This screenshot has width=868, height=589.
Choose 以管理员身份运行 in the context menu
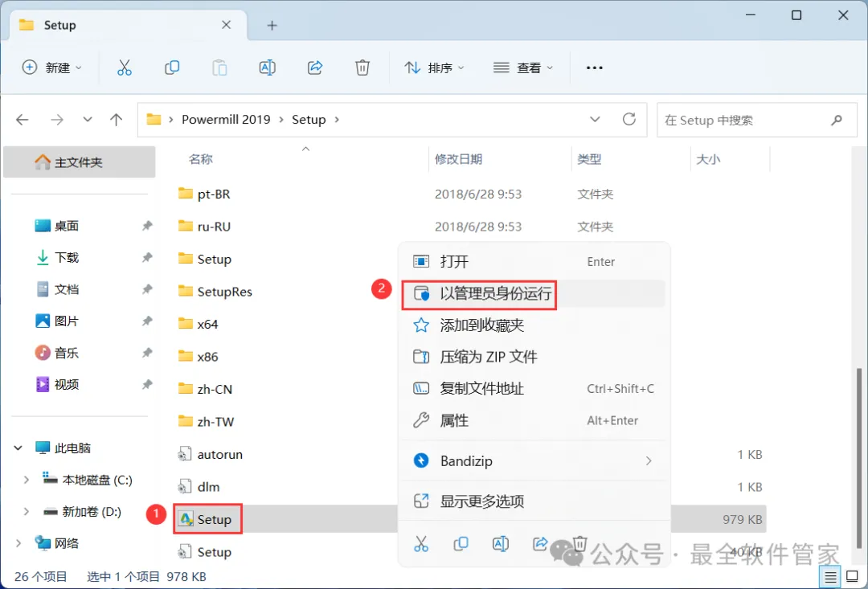[533, 293]
